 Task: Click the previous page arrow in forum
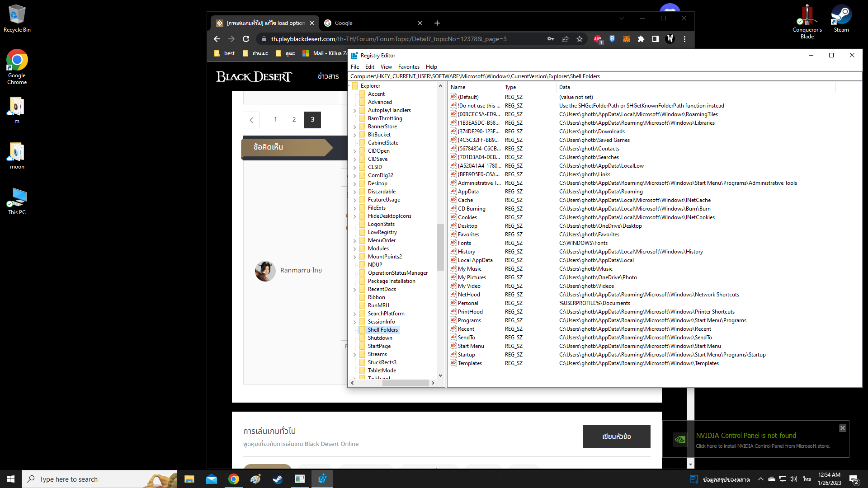(x=251, y=120)
